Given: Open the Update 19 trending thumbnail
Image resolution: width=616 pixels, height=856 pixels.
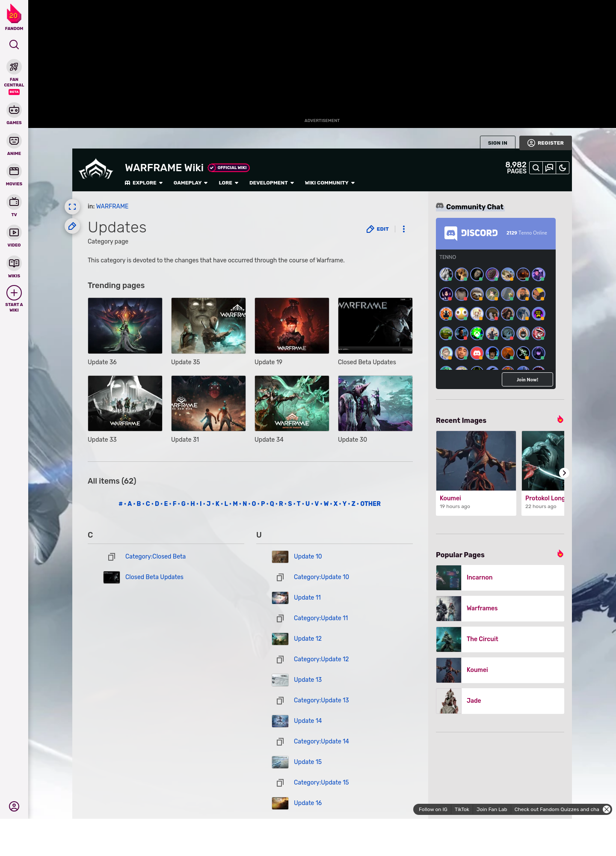Looking at the screenshot, I should tap(292, 326).
